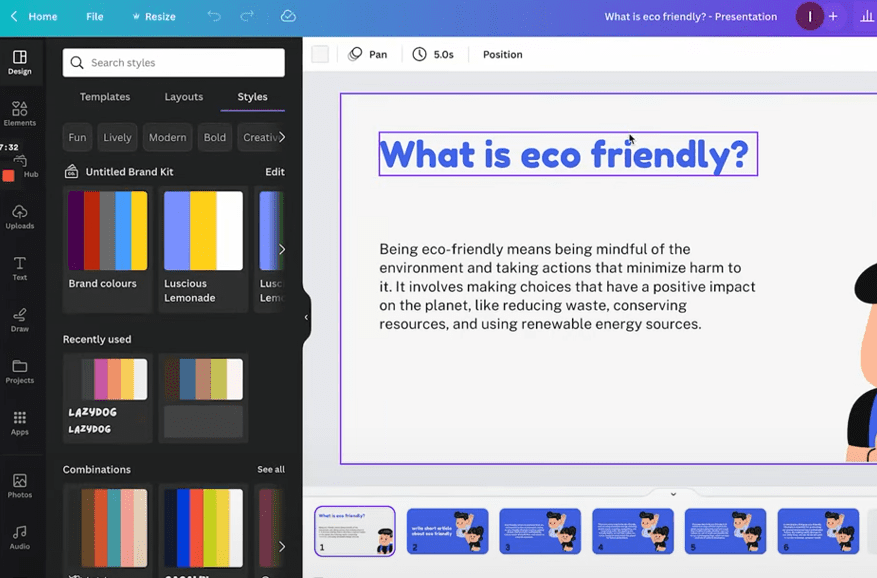Click the Untitled Brand Kit heading
The height and width of the screenshot is (578, 877).
[x=129, y=172]
